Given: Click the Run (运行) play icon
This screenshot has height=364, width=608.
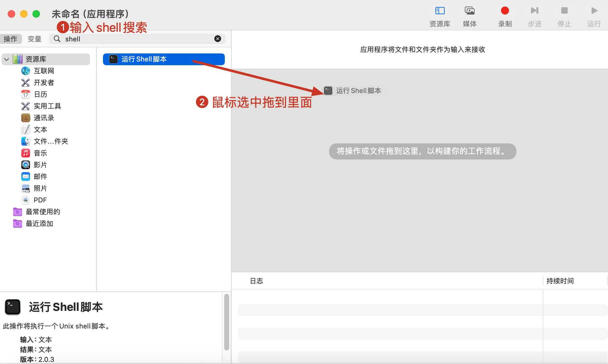Looking at the screenshot, I should (594, 11).
